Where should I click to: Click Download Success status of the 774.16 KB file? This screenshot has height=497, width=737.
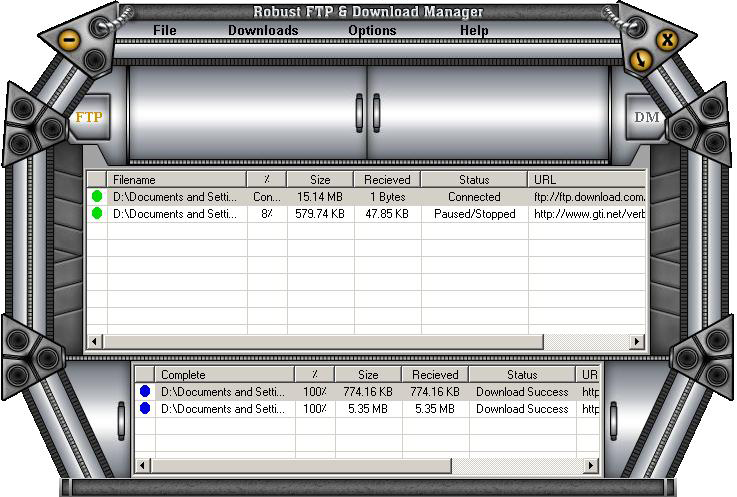coord(522,392)
